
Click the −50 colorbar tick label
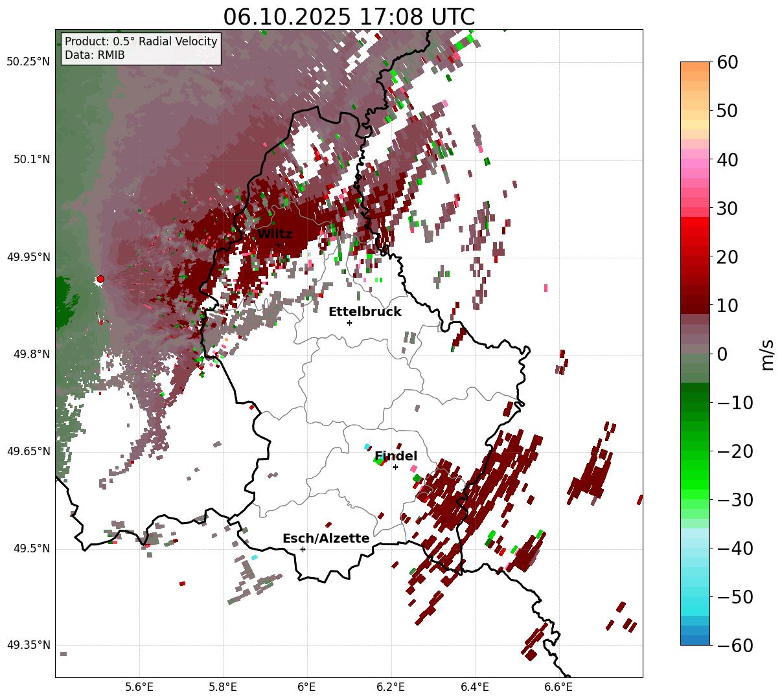pos(735,597)
